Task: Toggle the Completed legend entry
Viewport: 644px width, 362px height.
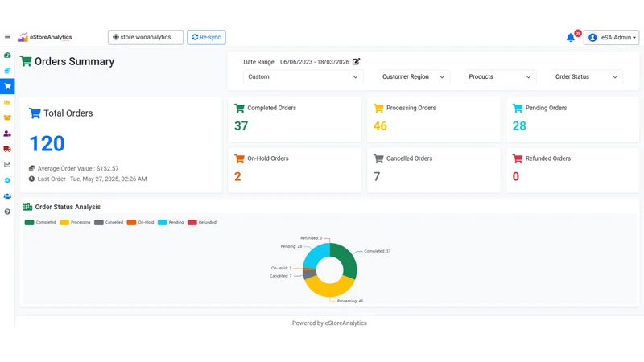Action: click(x=40, y=223)
